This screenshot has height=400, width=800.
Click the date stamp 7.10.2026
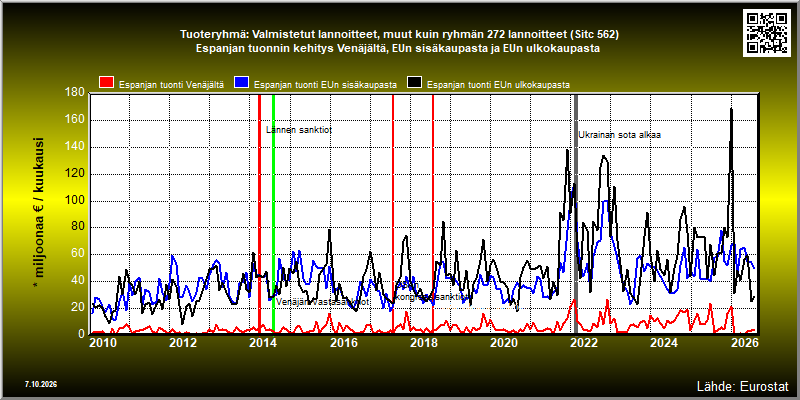pos(41,384)
